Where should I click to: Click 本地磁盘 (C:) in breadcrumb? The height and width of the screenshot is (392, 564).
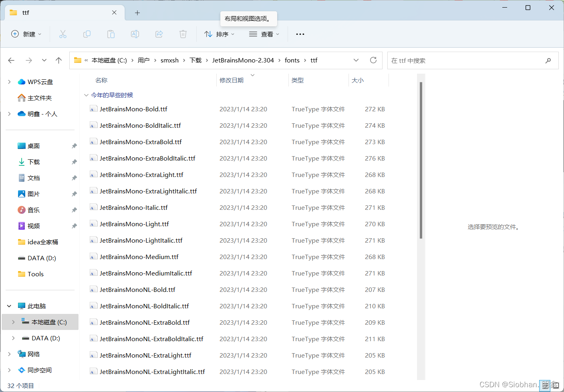[109, 60]
